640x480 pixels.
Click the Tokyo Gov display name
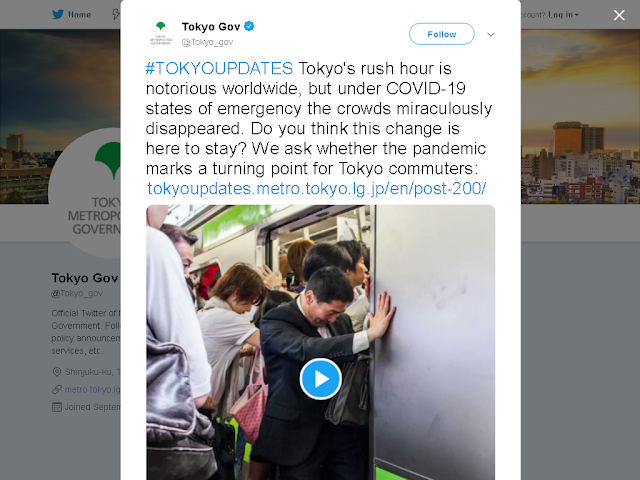(211, 27)
